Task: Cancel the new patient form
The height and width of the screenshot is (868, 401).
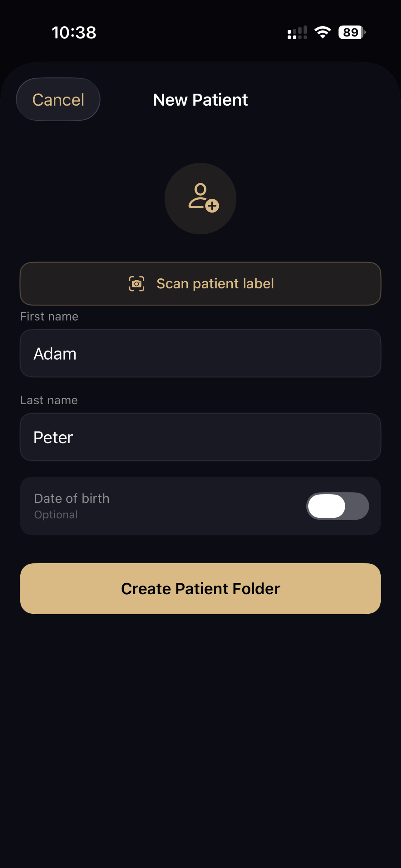Action: click(x=58, y=99)
